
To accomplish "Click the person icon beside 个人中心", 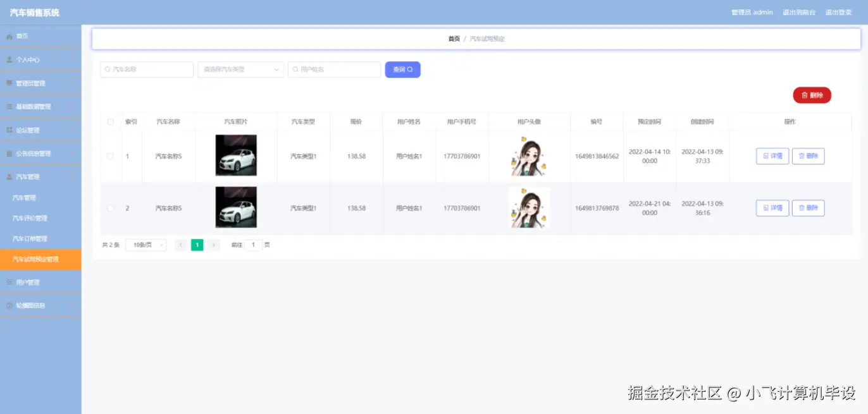I will [9, 60].
